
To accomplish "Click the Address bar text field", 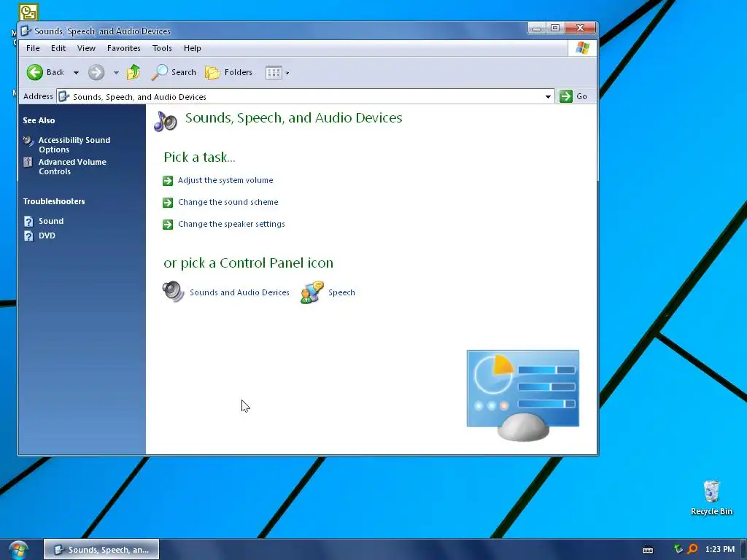I will 305,97.
